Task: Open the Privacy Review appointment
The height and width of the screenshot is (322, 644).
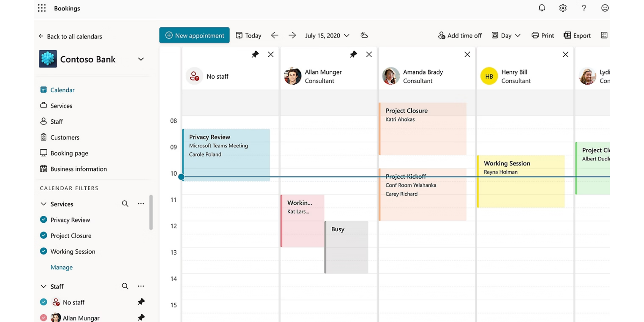Action: [x=226, y=155]
